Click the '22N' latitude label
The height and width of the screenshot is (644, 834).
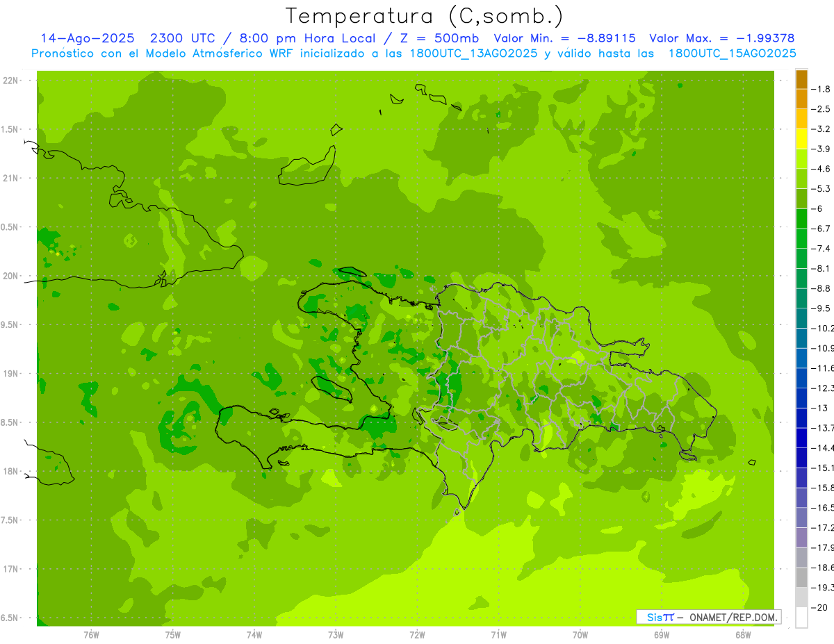[11, 81]
